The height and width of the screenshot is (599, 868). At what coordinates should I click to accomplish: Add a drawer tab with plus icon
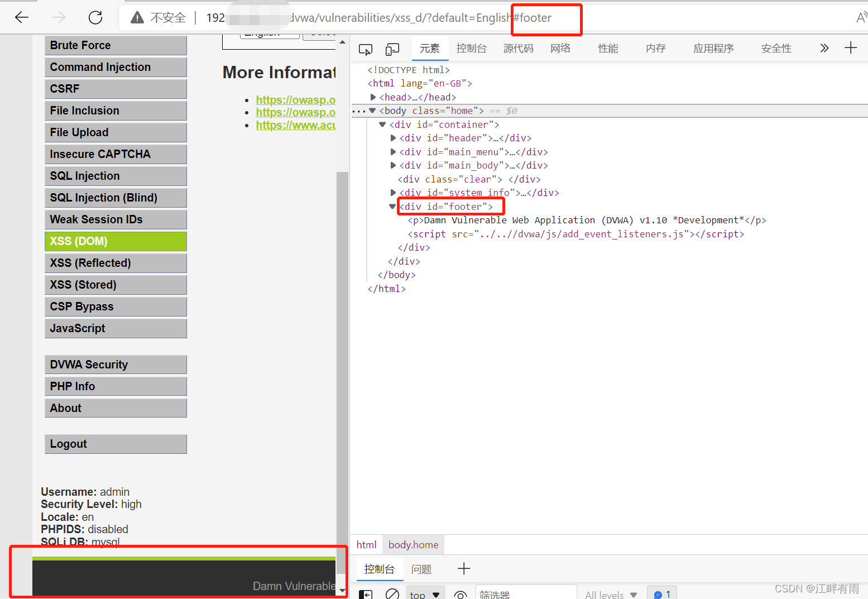click(464, 569)
